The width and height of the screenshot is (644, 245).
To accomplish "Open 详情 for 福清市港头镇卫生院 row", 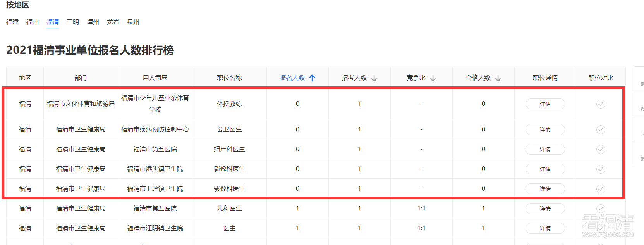I will point(545,169).
